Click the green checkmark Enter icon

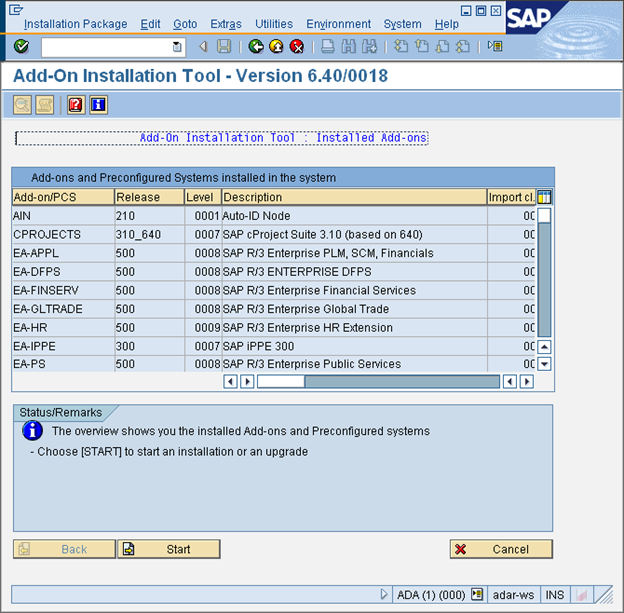[21, 47]
